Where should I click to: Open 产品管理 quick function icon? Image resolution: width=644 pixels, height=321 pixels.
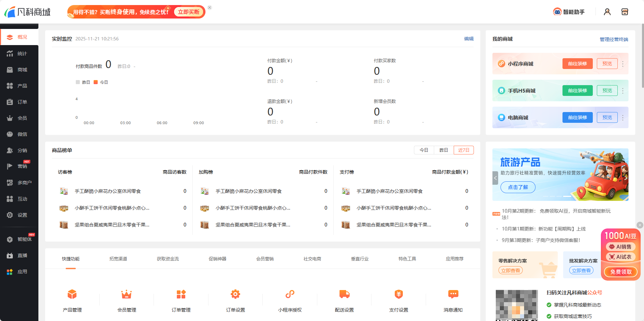pyautogui.click(x=72, y=294)
